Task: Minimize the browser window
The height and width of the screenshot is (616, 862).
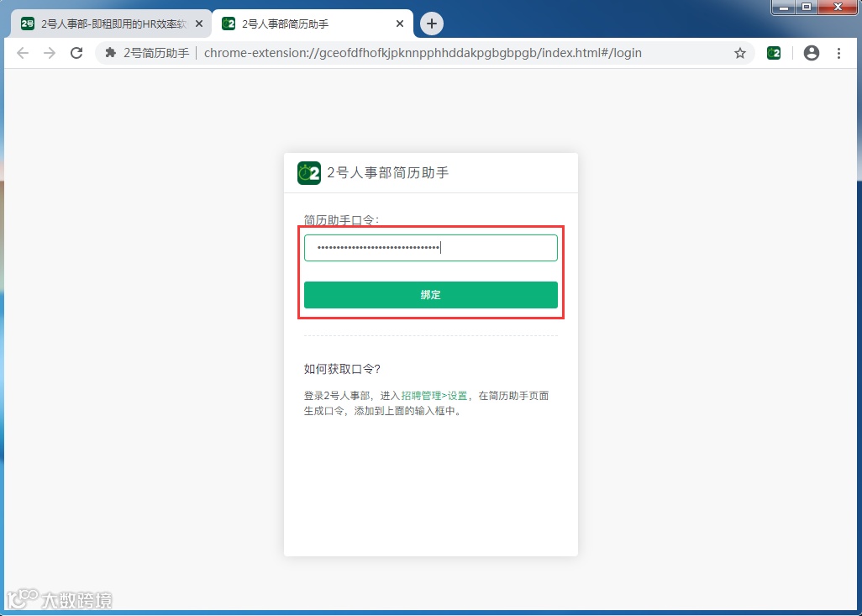Action: tap(784, 8)
